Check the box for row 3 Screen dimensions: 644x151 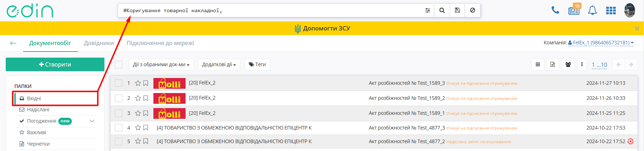[119, 113]
